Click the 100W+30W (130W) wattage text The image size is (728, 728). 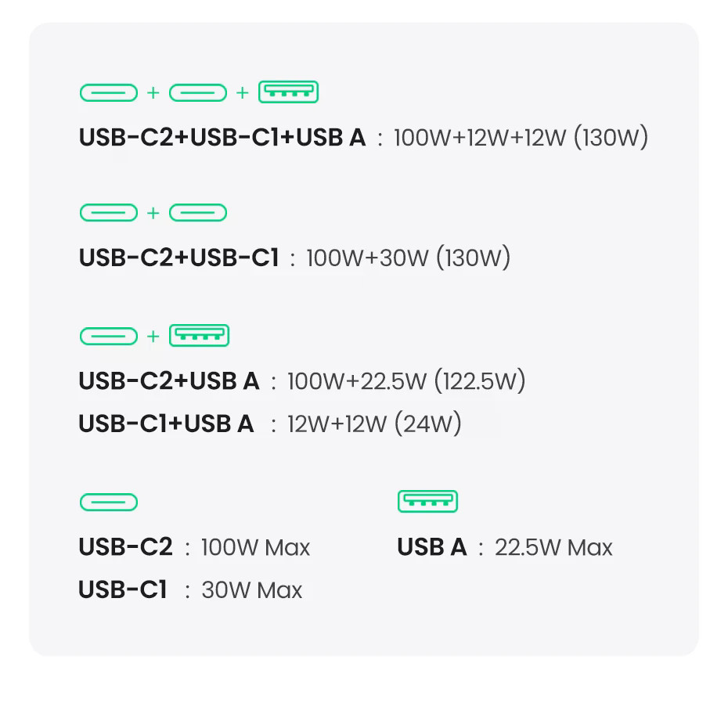point(408,258)
